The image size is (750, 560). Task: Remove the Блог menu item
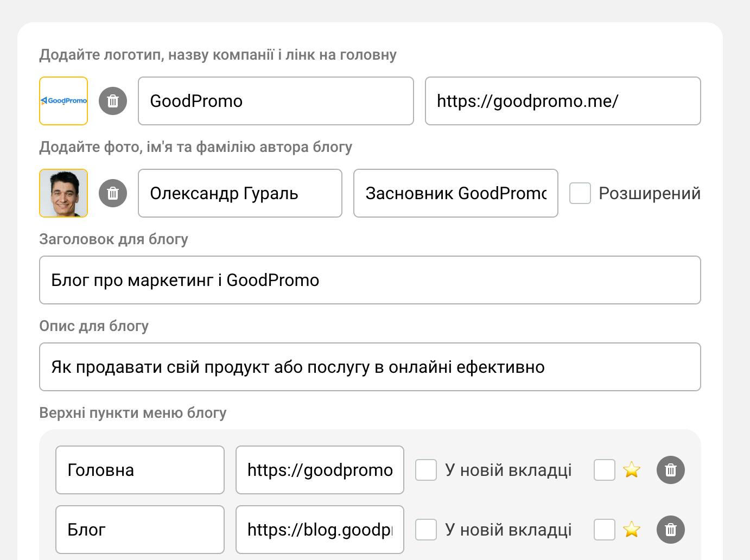(671, 530)
